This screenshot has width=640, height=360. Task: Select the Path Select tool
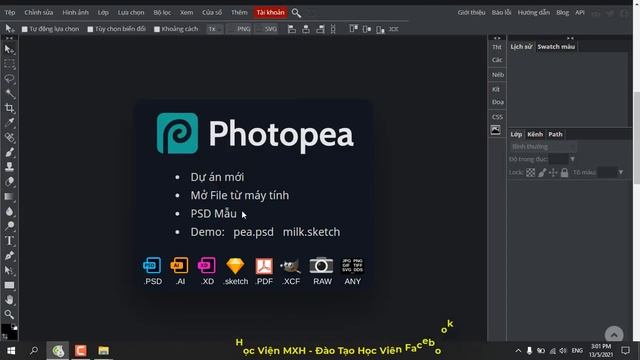(x=9, y=270)
